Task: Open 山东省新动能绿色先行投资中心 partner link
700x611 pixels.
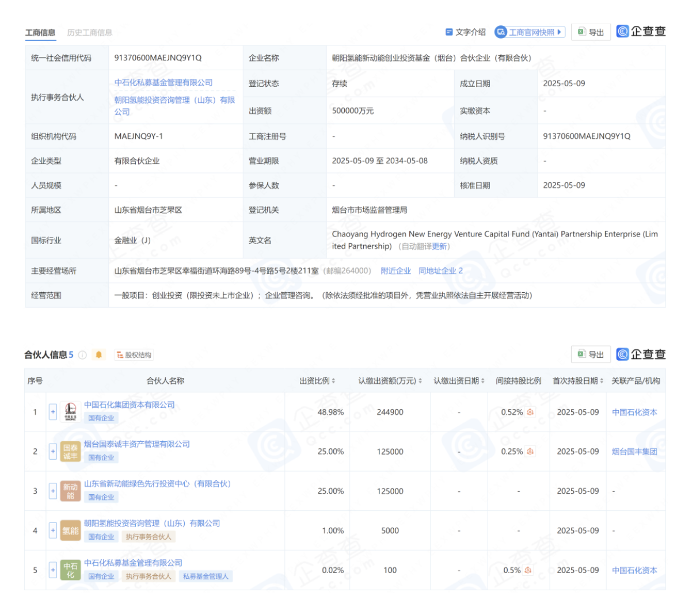Action: tap(157, 484)
